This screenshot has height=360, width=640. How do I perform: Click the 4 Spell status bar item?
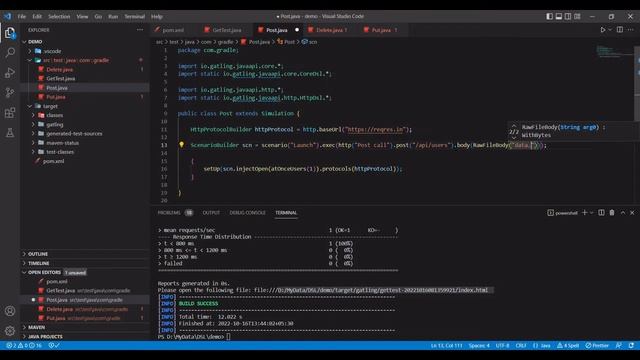[x=568, y=345]
